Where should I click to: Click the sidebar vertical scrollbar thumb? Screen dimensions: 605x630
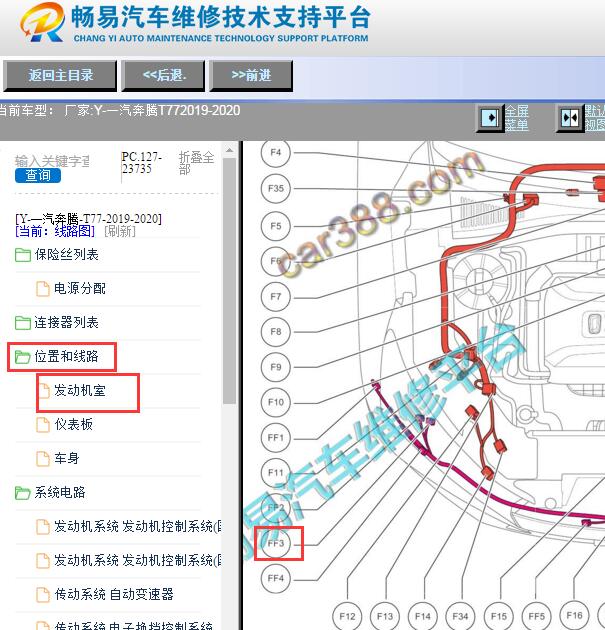coord(229,281)
